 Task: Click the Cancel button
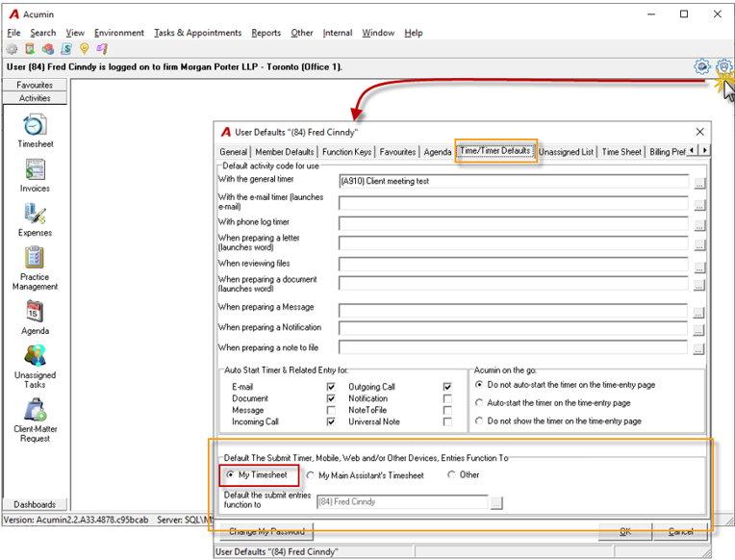point(680,532)
